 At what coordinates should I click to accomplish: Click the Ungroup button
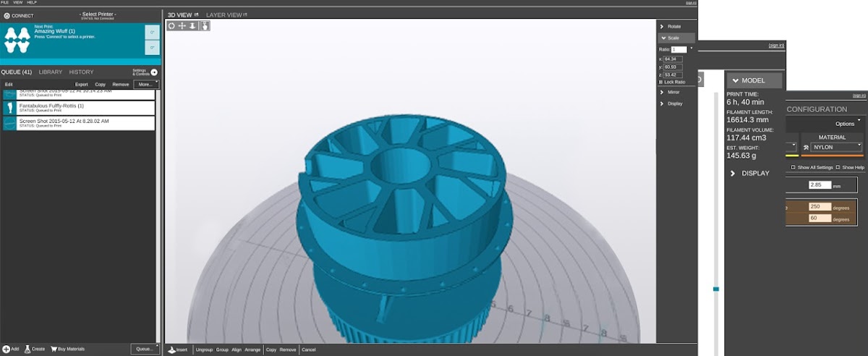tap(204, 349)
